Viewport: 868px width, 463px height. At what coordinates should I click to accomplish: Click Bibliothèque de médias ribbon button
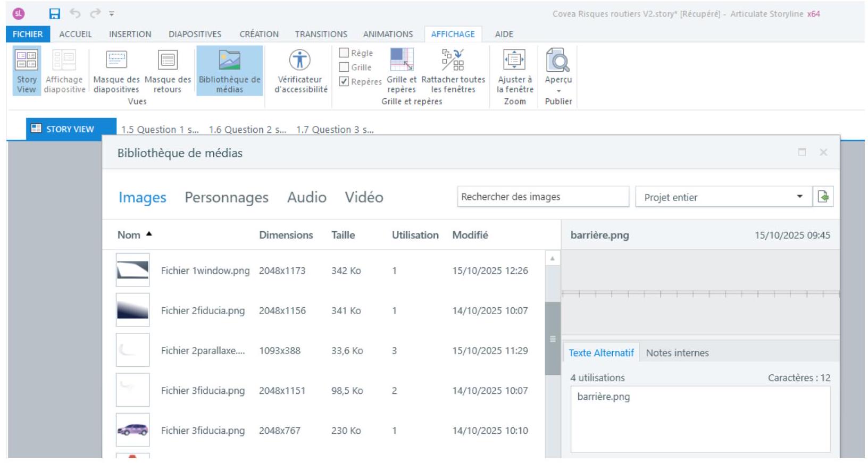[230, 71]
